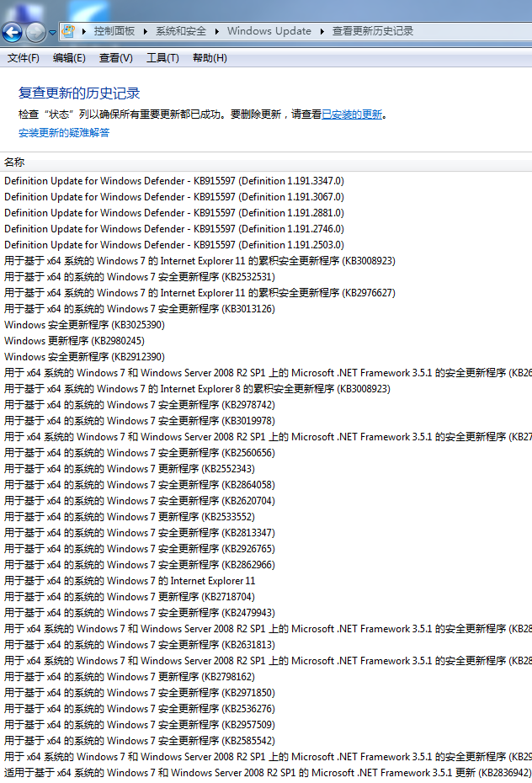Go to Windows Update breadcrumb
The image size is (532, 783).
tap(269, 31)
